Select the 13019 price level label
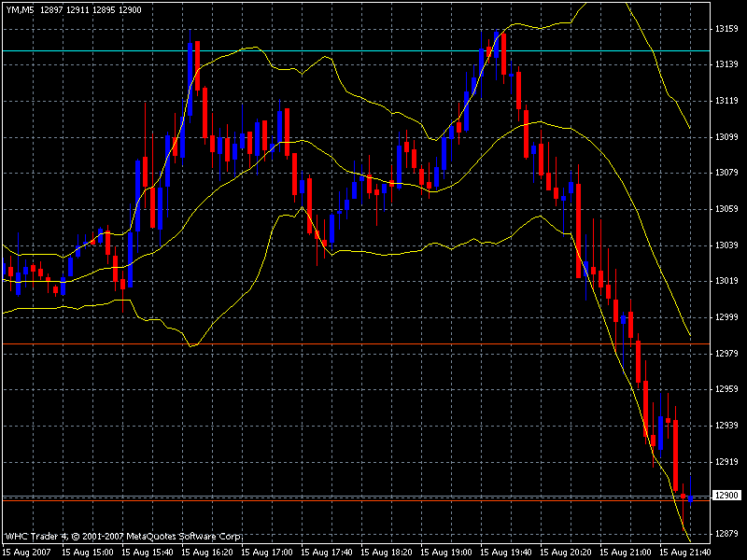 click(x=726, y=281)
